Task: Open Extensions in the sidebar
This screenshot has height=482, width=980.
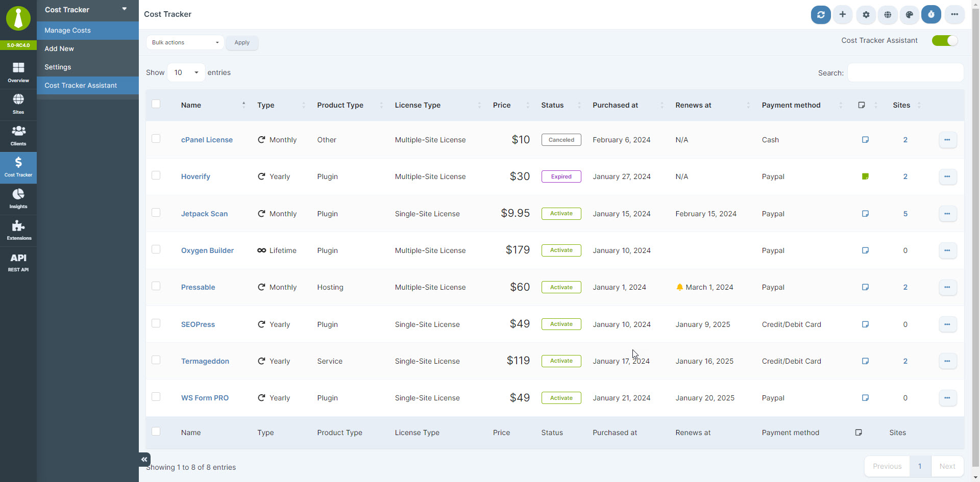Action: click(18, 231)
